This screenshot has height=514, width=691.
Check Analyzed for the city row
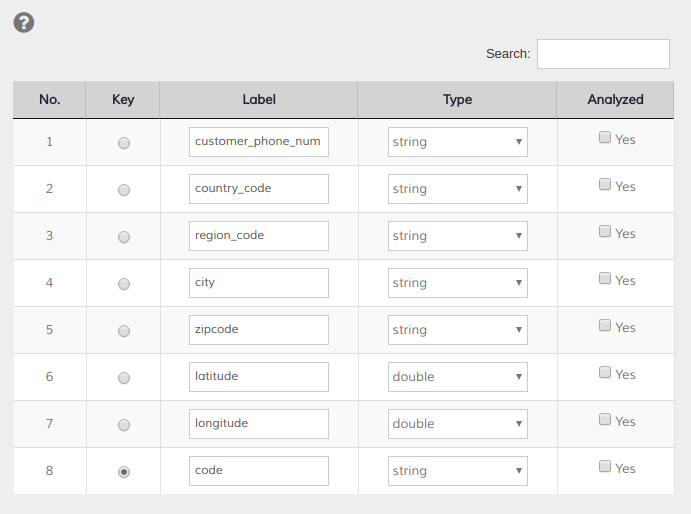pyautogui.click(x=605, y=279)
